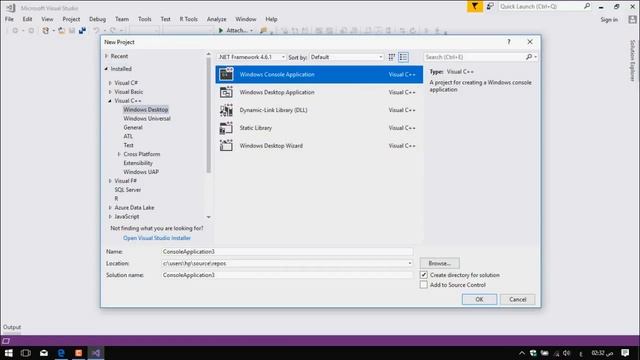Click the Help question mark of dialog

pos(509,42)
